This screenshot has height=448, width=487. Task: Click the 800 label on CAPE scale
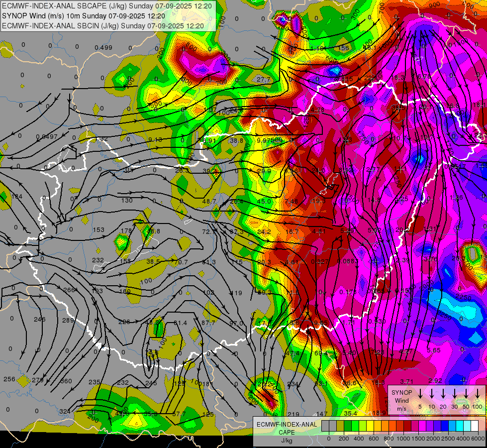[x=389, y=439]
